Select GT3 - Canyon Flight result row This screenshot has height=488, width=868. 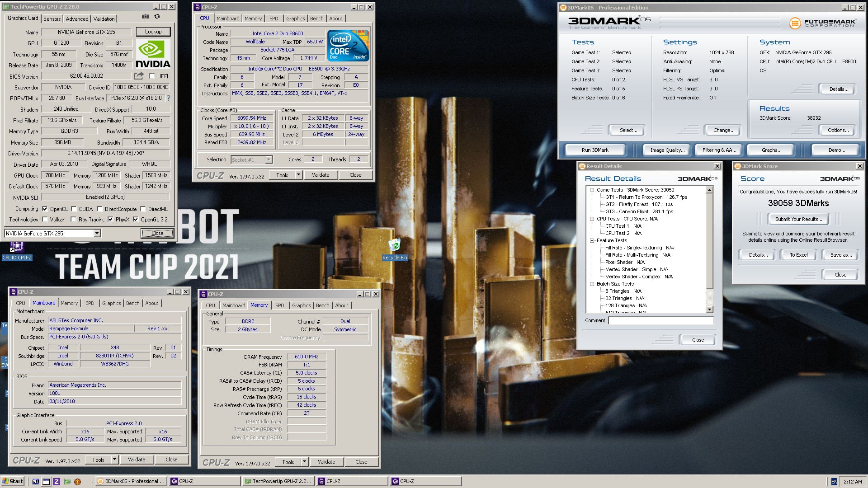click(x=639, y=211)
